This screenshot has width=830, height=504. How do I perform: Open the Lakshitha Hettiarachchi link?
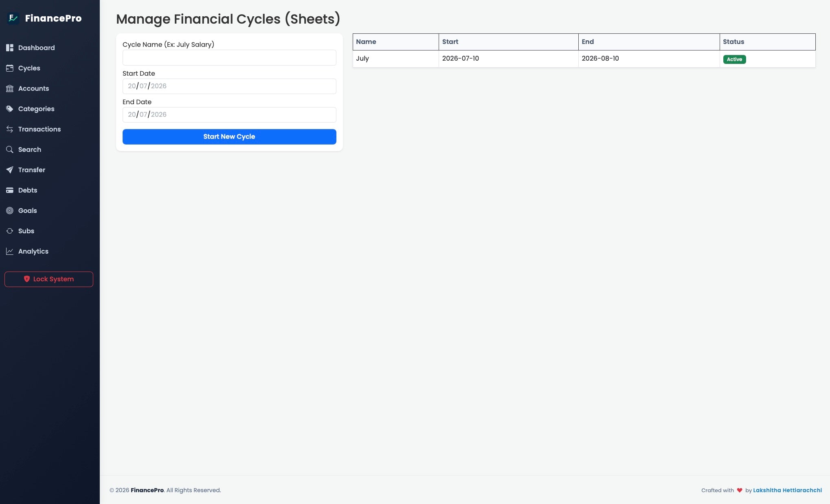click(787, 490)
